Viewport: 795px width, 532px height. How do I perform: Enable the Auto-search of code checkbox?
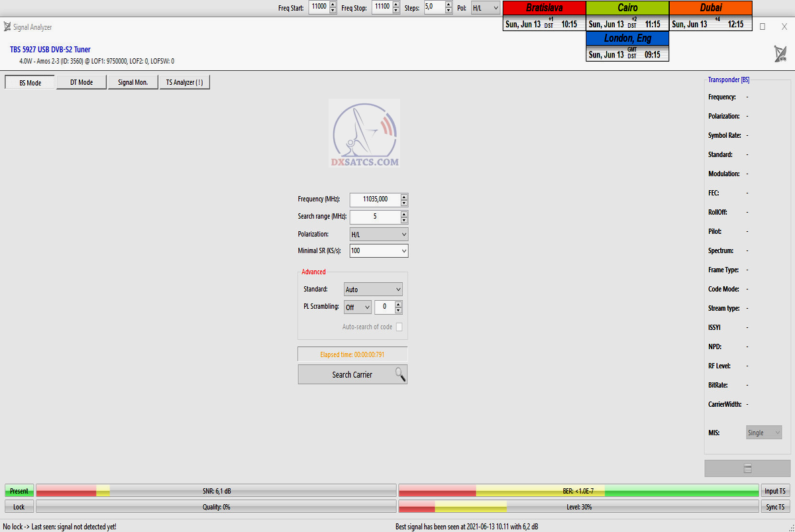(399, 327)
